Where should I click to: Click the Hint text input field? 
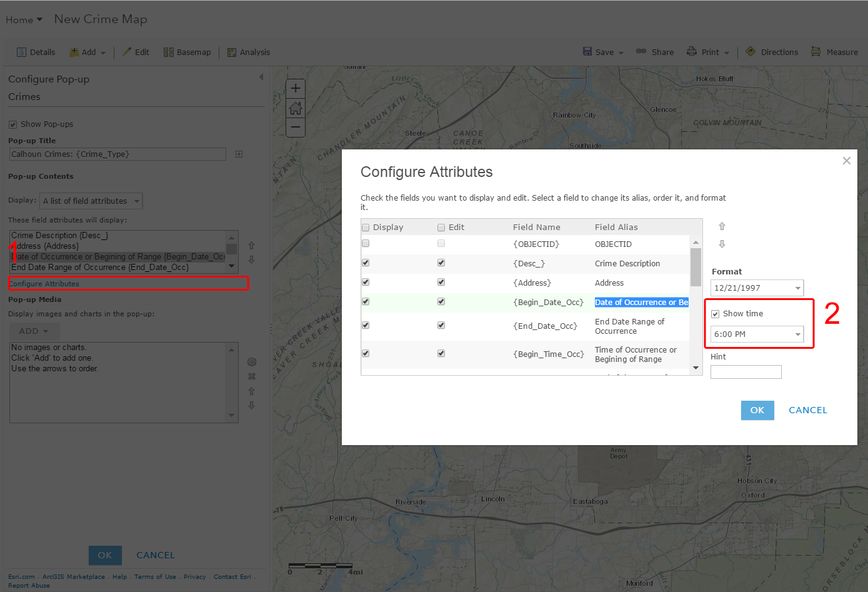[746, 372]
